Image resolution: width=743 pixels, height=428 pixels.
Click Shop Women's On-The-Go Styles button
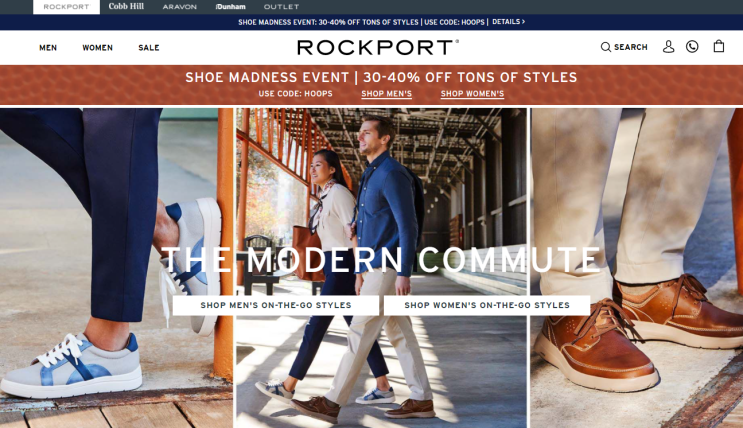[487, 305]
